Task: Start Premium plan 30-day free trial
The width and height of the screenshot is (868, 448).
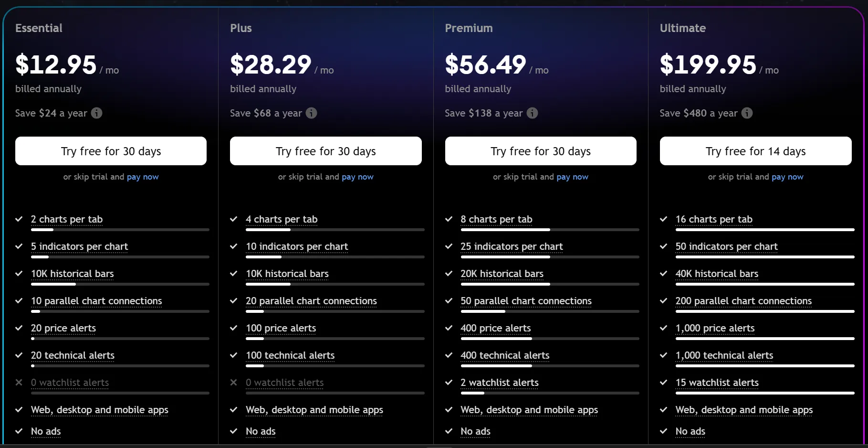Action: pos(541,151)
